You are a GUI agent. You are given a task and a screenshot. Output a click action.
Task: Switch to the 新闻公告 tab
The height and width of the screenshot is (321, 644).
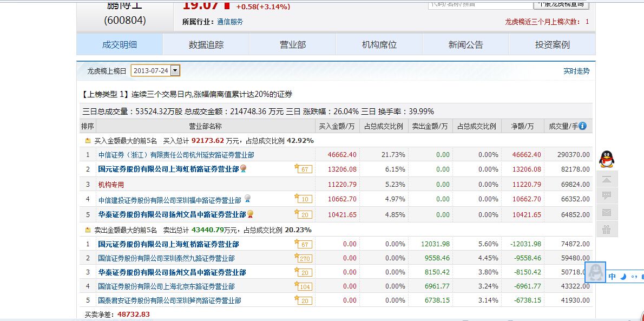pos(466,44)
